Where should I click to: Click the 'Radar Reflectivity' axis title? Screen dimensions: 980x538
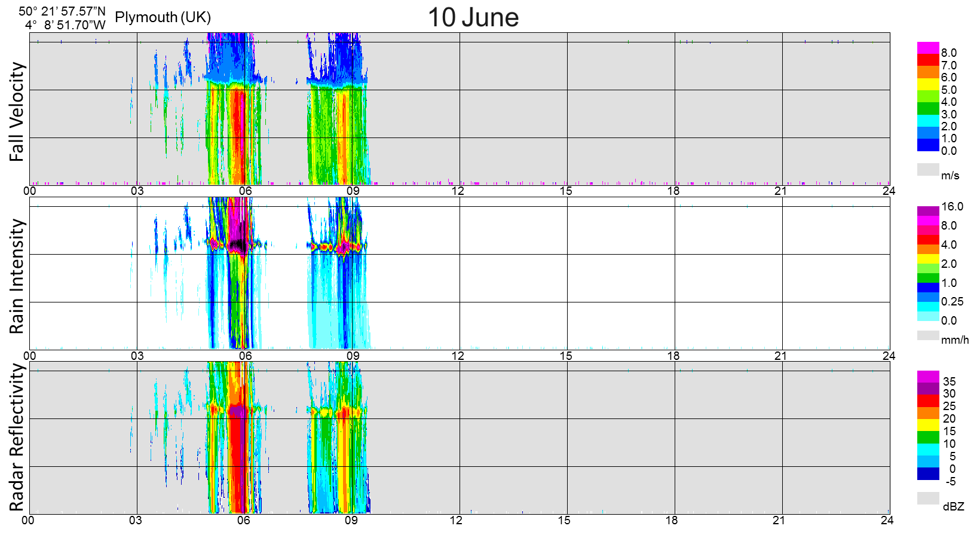17,438
